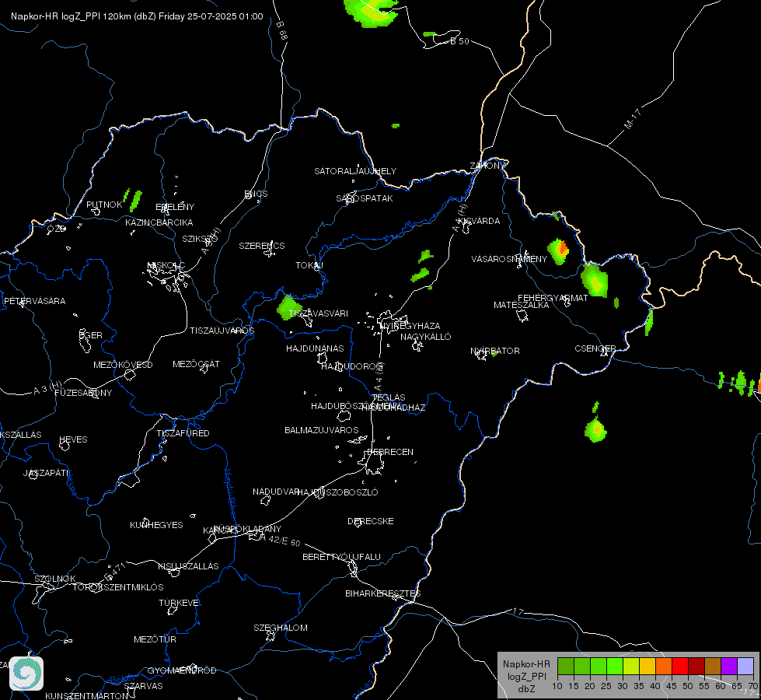The image size is (761, 700).
Task: Click the HEVES town label
Action: coord(73,439)
